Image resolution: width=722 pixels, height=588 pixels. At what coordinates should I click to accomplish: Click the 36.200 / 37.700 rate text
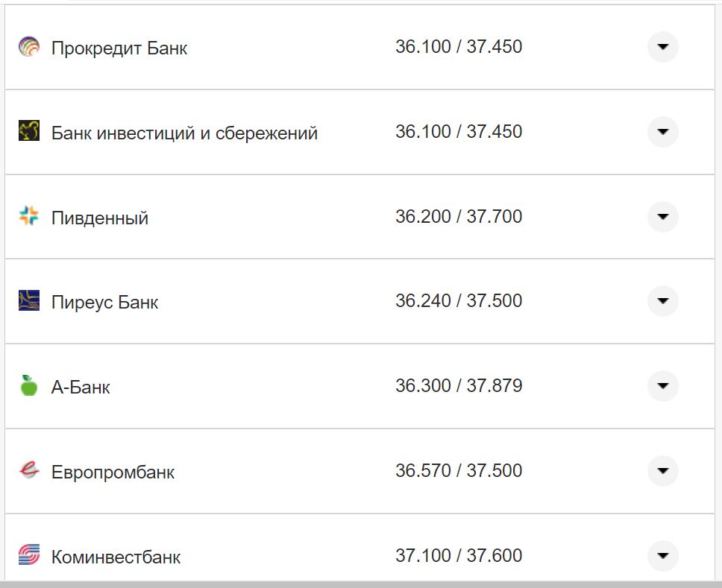(x=460, y=216)
